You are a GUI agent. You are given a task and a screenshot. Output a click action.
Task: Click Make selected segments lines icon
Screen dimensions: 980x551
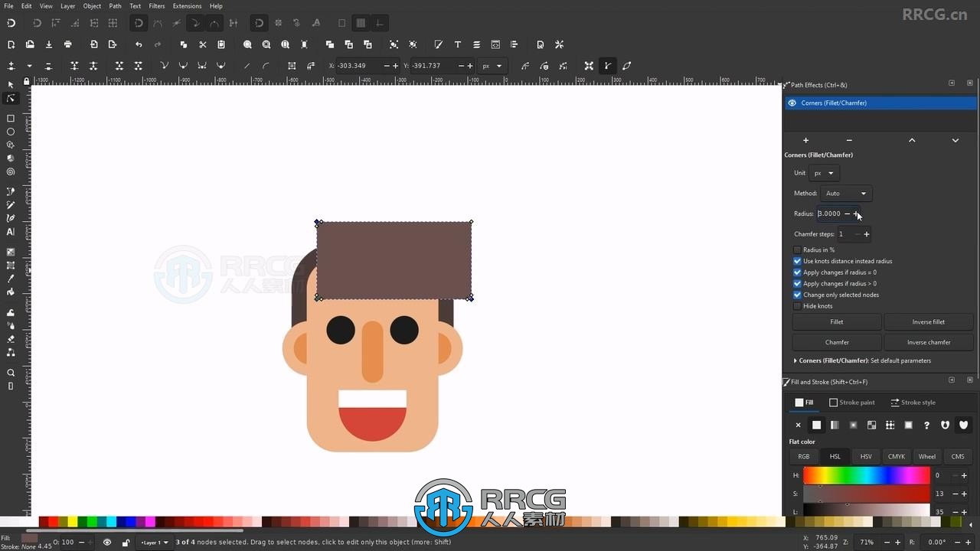coord(247,66)
